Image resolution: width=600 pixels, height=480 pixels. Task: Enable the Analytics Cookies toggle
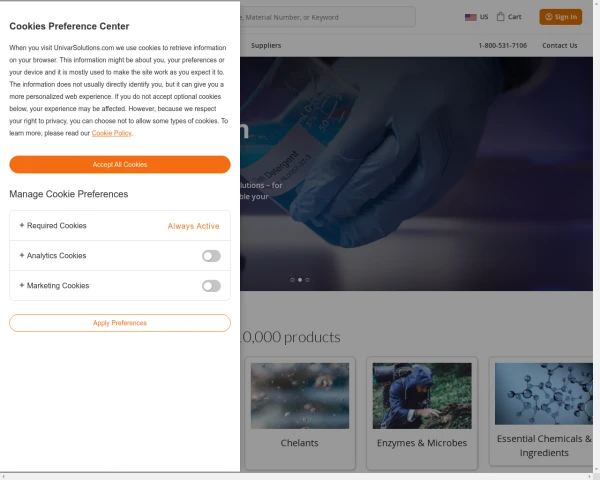point(211,256)
